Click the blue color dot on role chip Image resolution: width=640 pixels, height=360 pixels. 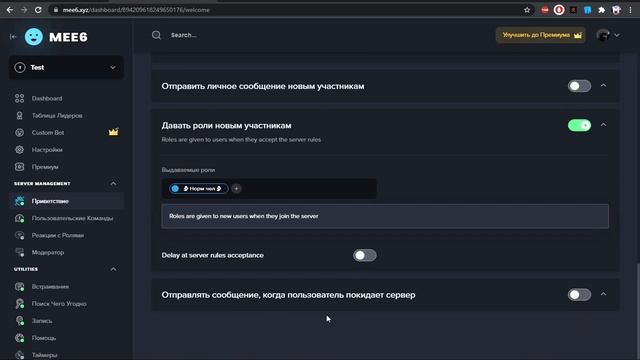[x=175, y=189]
